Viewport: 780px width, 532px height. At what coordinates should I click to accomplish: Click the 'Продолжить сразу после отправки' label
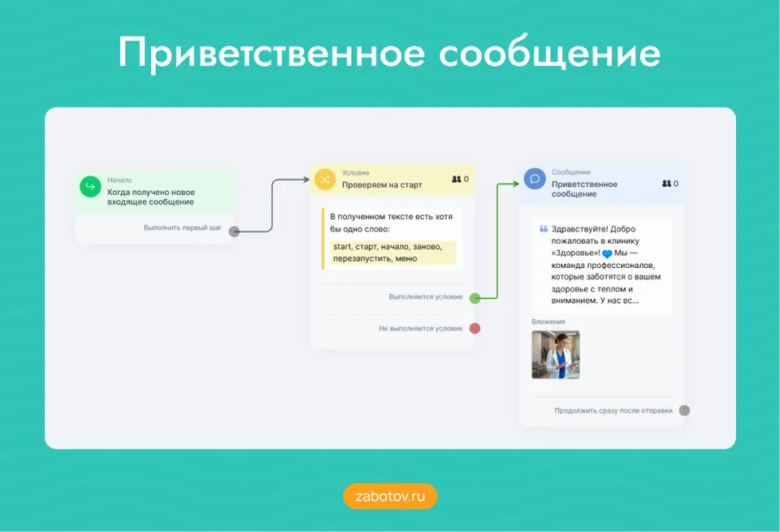point(613,411)
